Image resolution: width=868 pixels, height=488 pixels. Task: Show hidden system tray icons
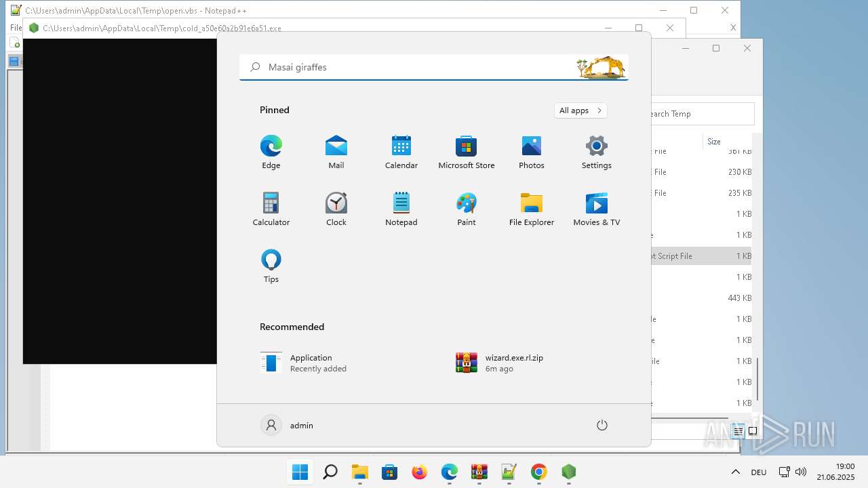[735, 472]
